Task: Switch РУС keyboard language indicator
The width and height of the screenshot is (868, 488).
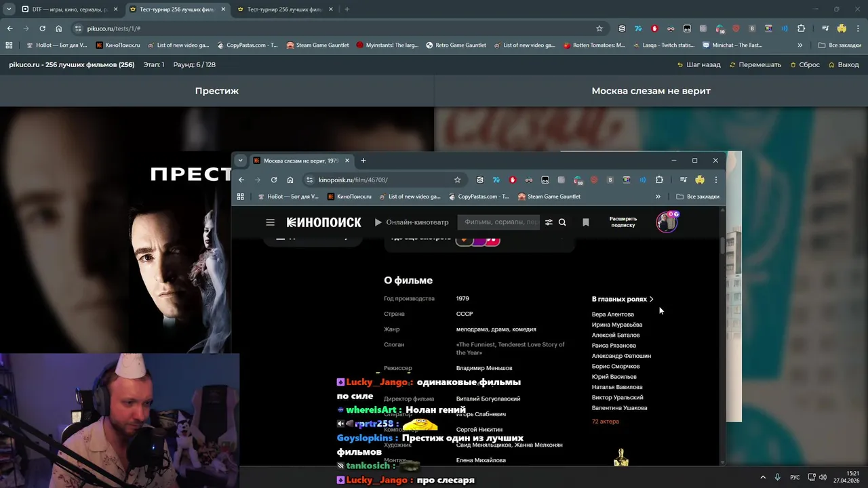Action: click(795, 477)
